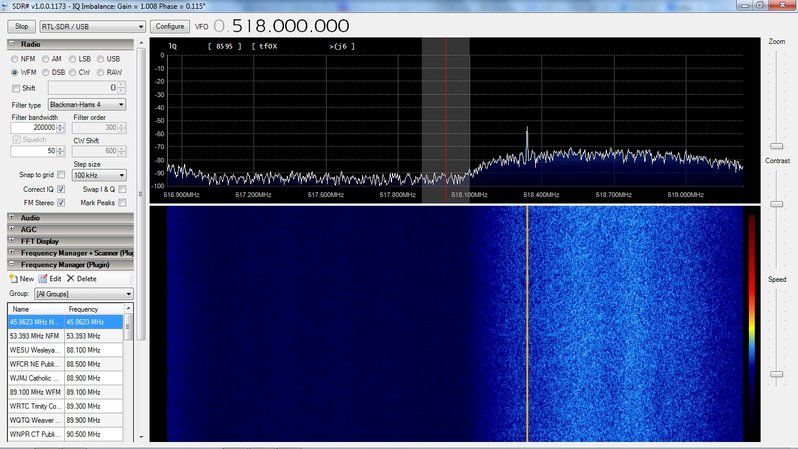Open the Group All Groups dropdown
798x449 pixels.
[83, 294]
